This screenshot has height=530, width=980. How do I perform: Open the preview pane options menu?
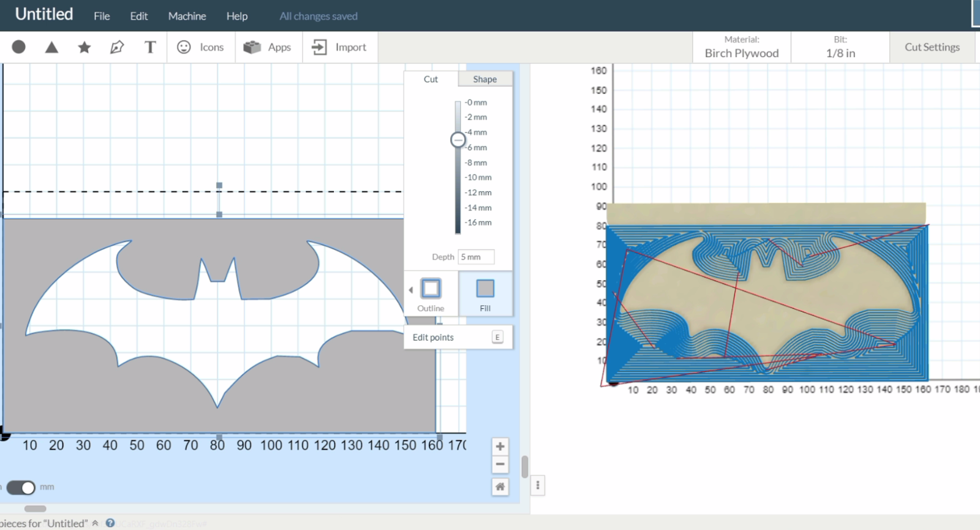(538, 485)
